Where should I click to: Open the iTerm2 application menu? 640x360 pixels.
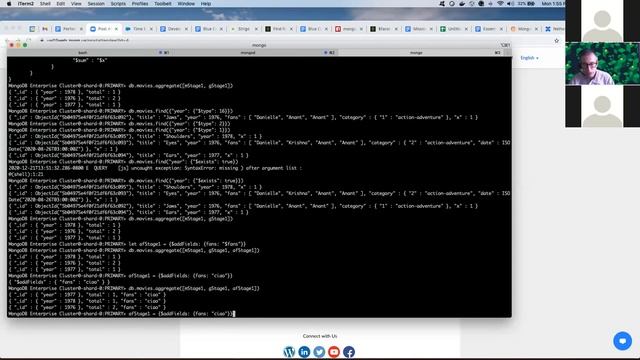26,4
